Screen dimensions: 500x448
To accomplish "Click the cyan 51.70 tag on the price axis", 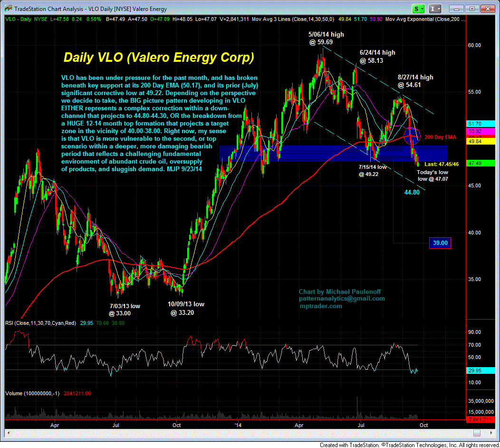I will pyautogui.click(x=481, y=124).
